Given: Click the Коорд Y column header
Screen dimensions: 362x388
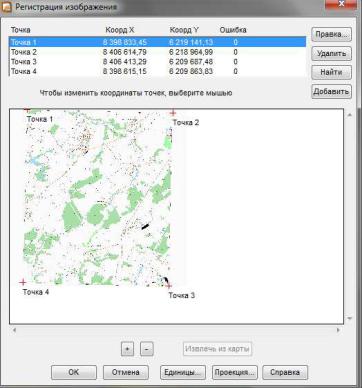Looking at the screenshot, I should 184,30.
